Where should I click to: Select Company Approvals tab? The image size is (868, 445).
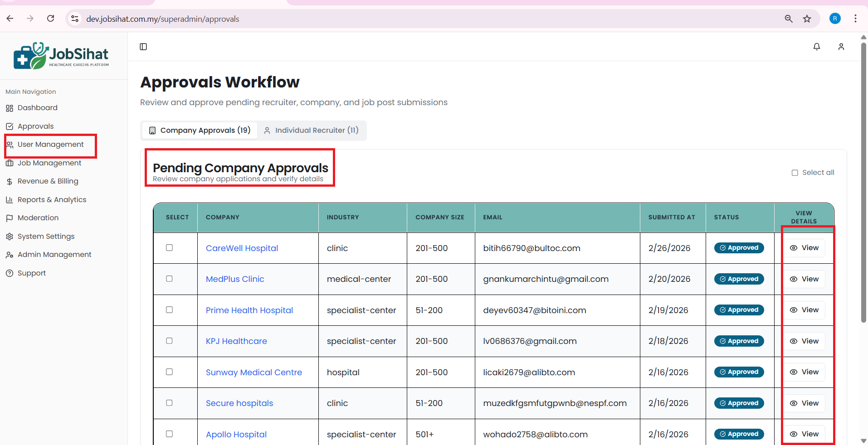(200, 131)
